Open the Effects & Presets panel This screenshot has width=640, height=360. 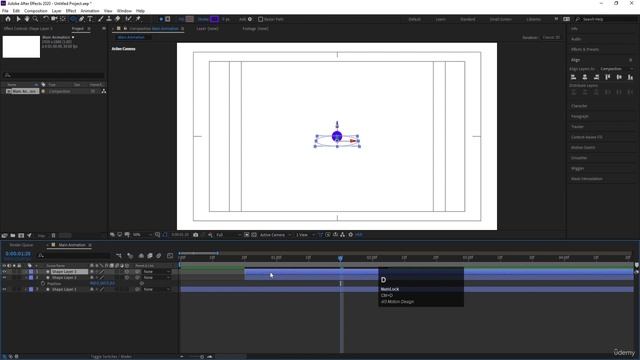pos(585,49)
